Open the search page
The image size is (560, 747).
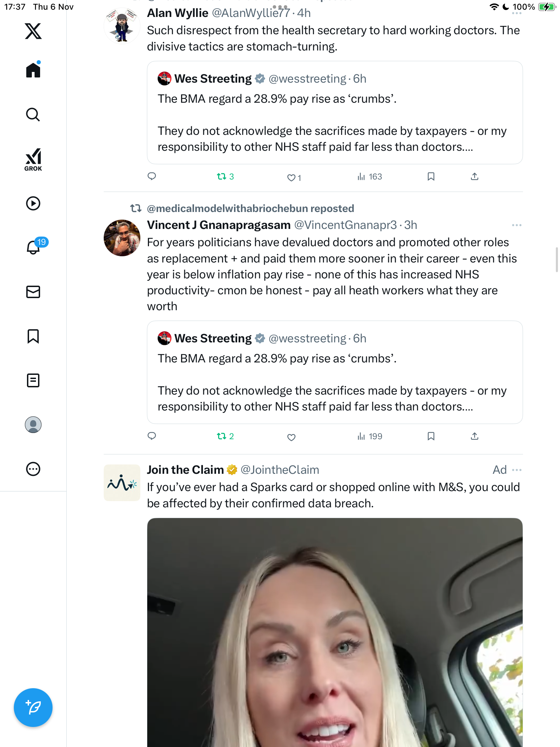coord(33,115)
